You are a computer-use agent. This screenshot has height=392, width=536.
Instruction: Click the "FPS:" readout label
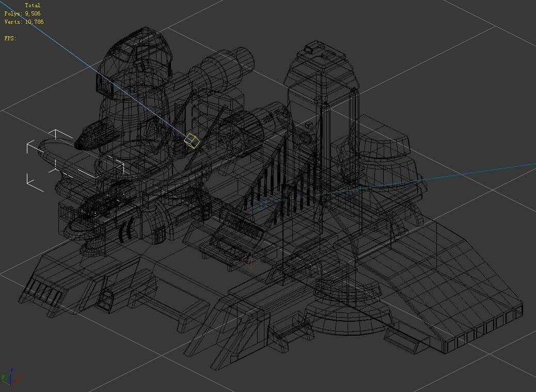[10, 38]
